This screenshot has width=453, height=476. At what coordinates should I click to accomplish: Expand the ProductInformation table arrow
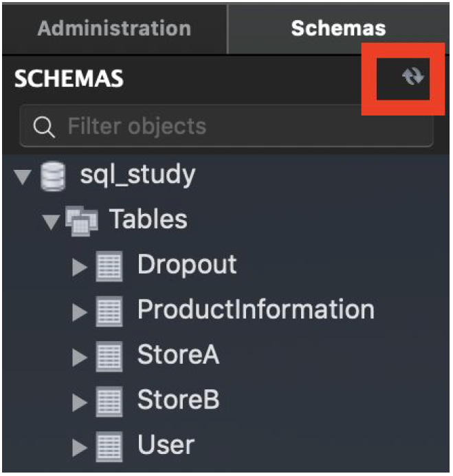point(80,312)
